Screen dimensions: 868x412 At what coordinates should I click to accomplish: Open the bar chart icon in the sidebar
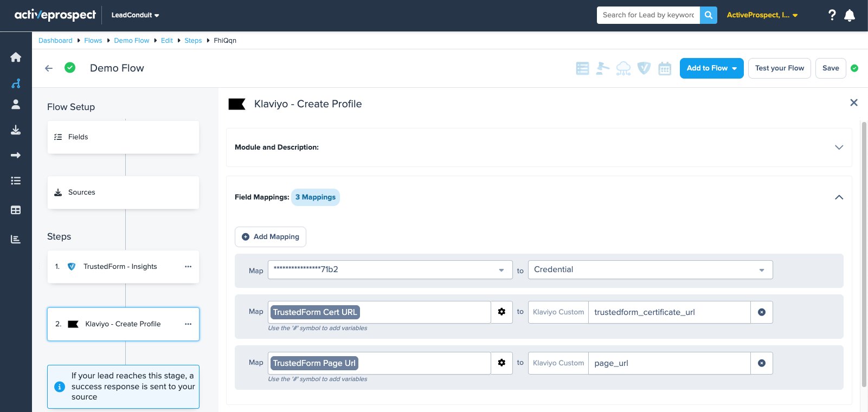point(16,239)
